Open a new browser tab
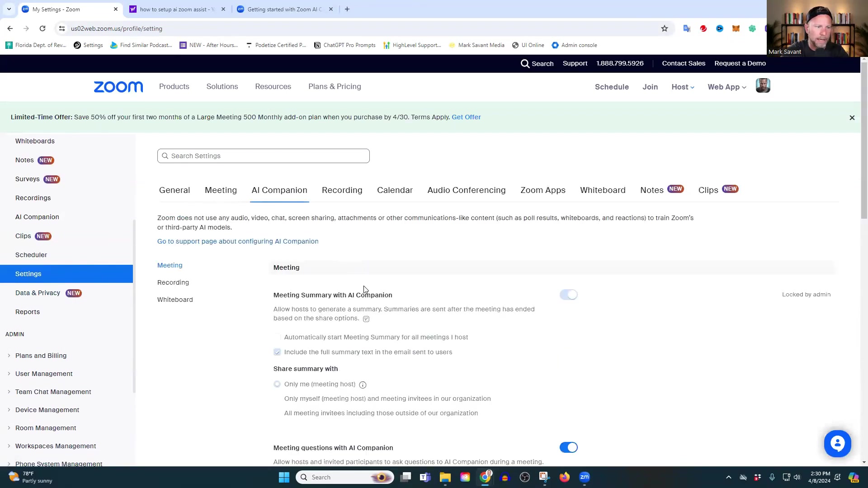Viewport: 868px width, 488px height. (347, 9)
